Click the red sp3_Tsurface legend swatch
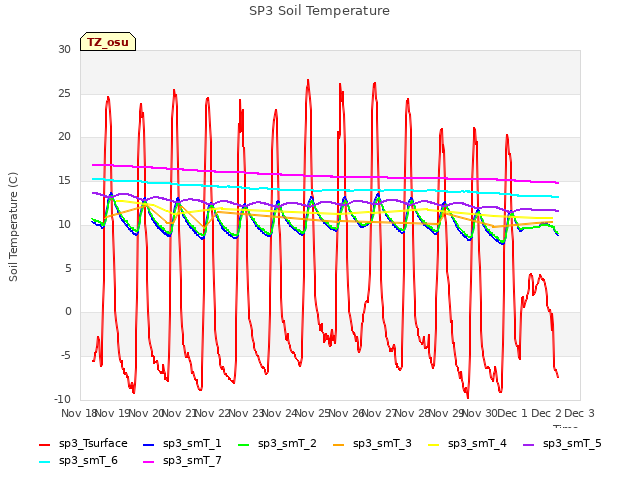The image size is (640, 480). (x=44, y=444)
